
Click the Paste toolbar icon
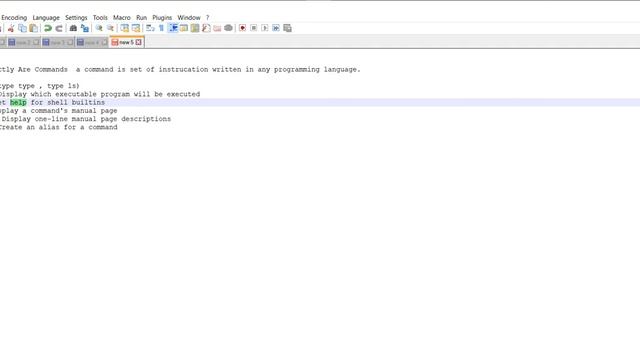(x=34, y=28)
